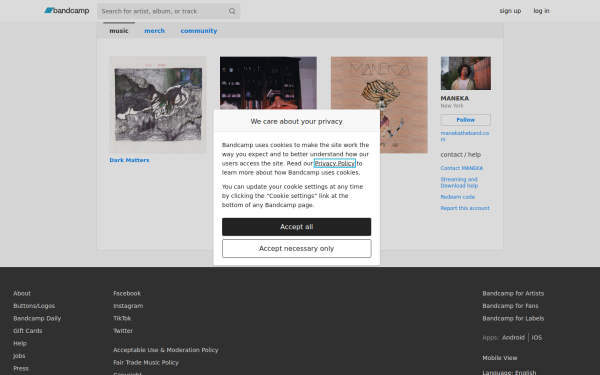Click the "We care about your privacy" heading
Screen dimensions: 600x375
(297, 121)
